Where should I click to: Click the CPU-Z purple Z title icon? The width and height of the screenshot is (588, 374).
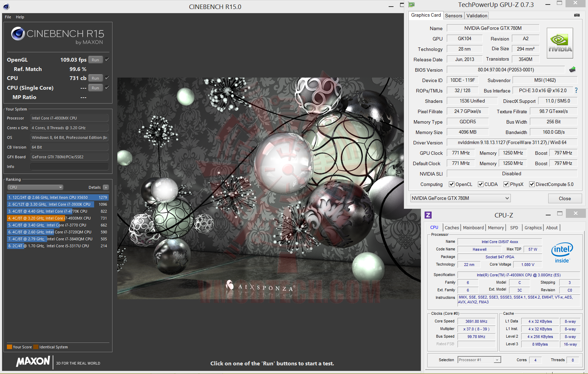point(428,215)
